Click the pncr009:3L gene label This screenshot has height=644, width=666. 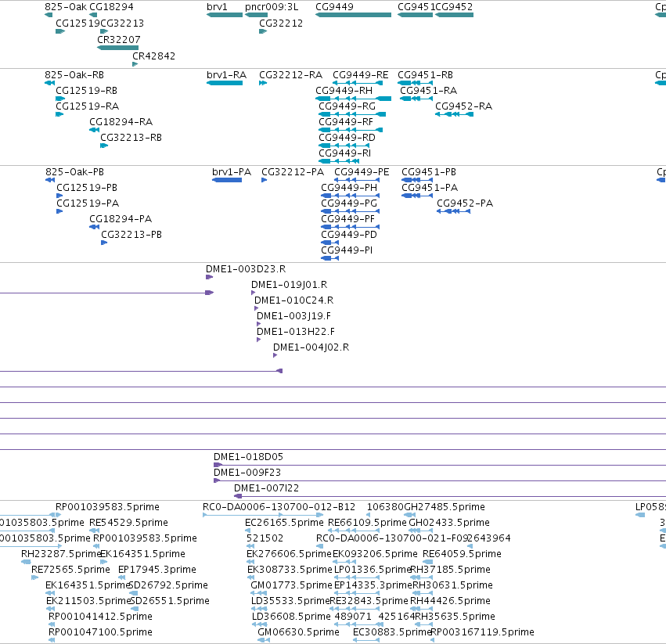[x=272, y=7]
